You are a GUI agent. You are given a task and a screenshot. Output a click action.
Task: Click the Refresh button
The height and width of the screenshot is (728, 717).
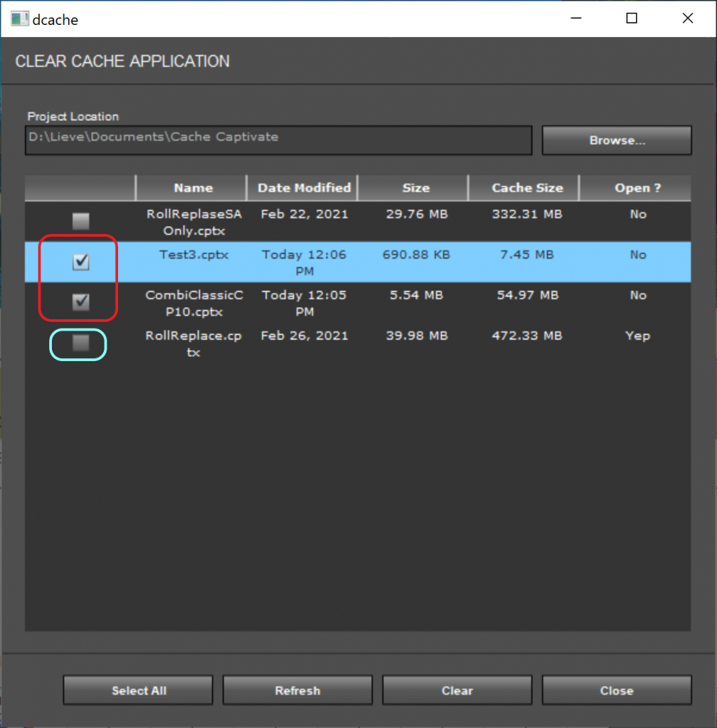click(297, 690)
